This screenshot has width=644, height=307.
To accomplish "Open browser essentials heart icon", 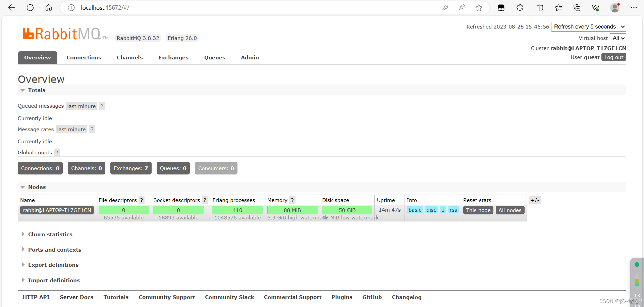I will 595,7.
